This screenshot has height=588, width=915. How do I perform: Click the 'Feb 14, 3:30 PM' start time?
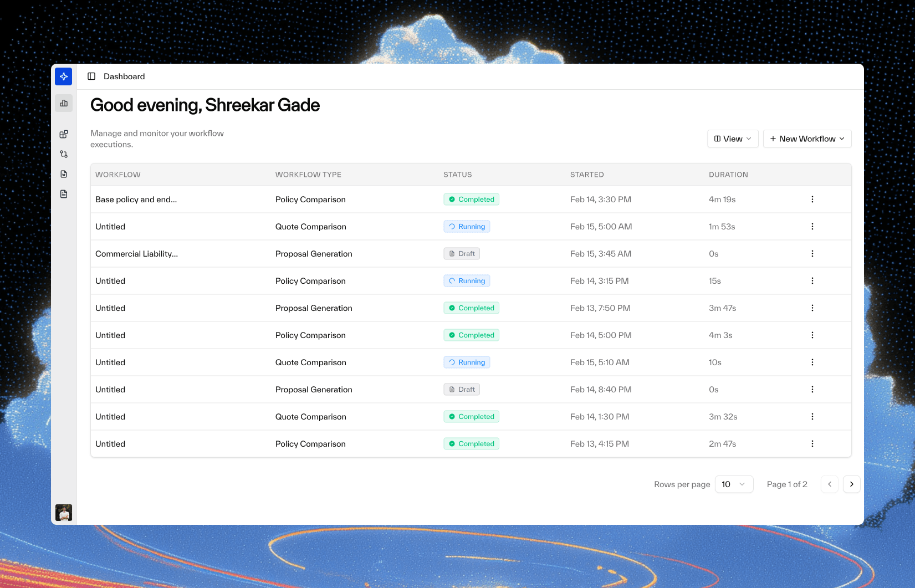click(x=601, y=200)
